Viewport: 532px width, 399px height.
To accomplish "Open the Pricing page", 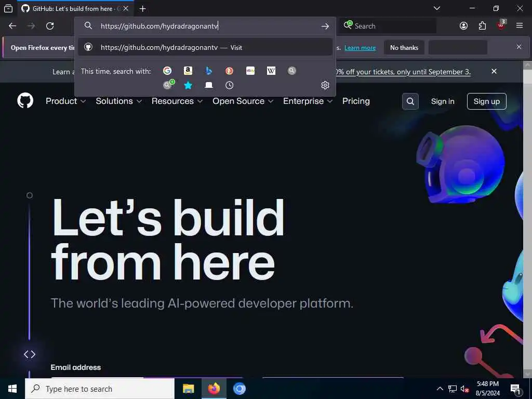I will point(356,101).
